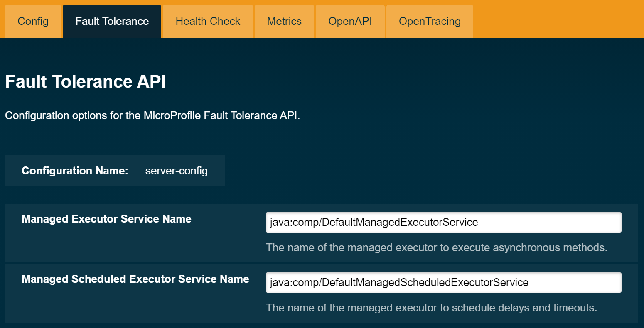Select the java:comp/DefaultManagedScheduledExecutorService text
Image resolution: width=644 pixels, height=328 pixels.
[399, 282]
